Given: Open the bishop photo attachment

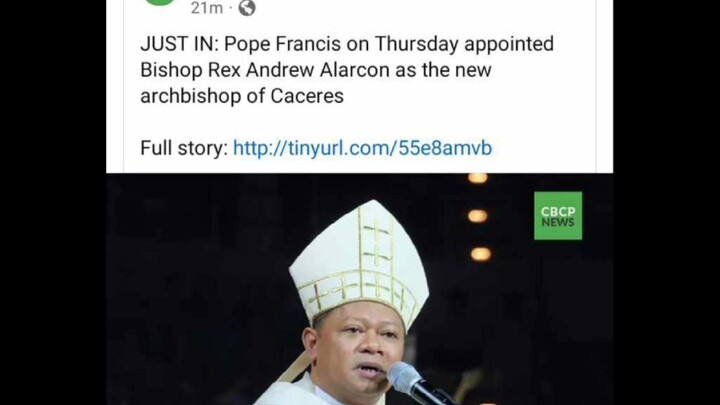Looking at the screenshot, I should [360, 289].
